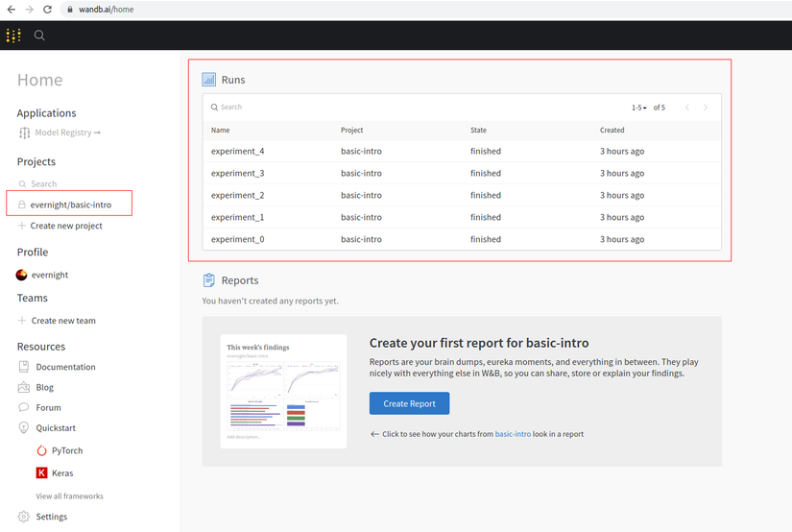Open run experiment_0
Screen dimensions: 792x532
tap(237, 239)
